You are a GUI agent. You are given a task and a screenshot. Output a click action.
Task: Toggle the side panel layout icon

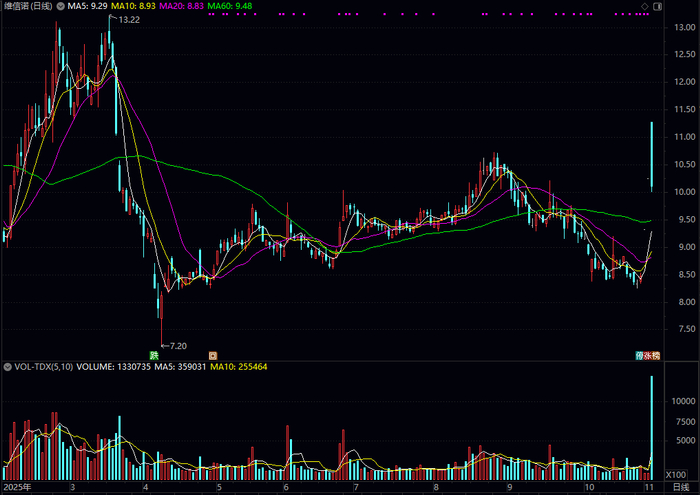[x=658, y=6]
